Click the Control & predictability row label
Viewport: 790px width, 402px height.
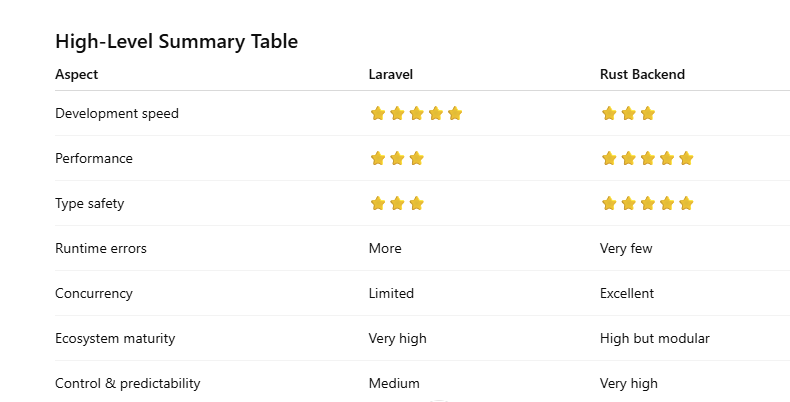(128, 384)
